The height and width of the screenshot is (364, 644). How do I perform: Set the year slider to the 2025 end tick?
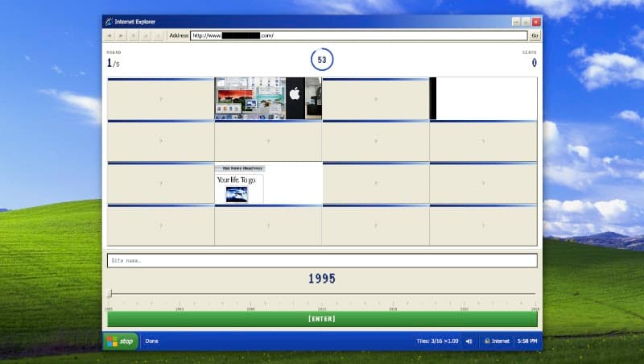coord(535,304)
